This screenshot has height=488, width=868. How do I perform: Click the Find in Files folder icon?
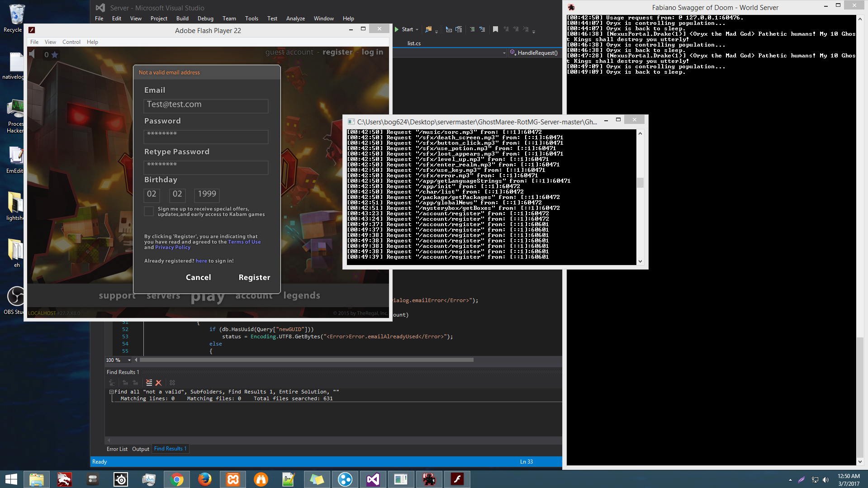tap(428, 29)
